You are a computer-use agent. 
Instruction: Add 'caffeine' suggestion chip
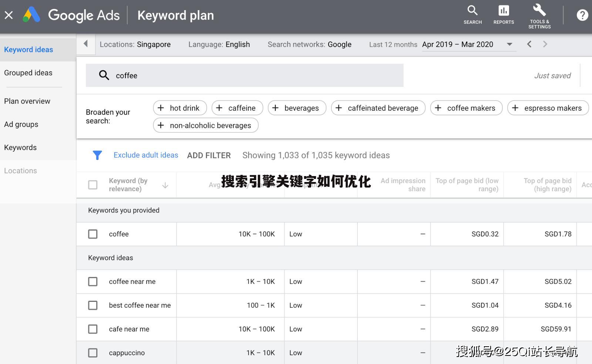(237, 108)
